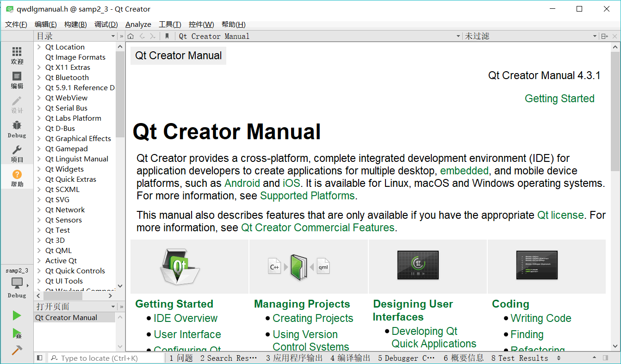Open the IDE Overview link
Viewport: 621px width, 364px height.
tap(186, 319)
